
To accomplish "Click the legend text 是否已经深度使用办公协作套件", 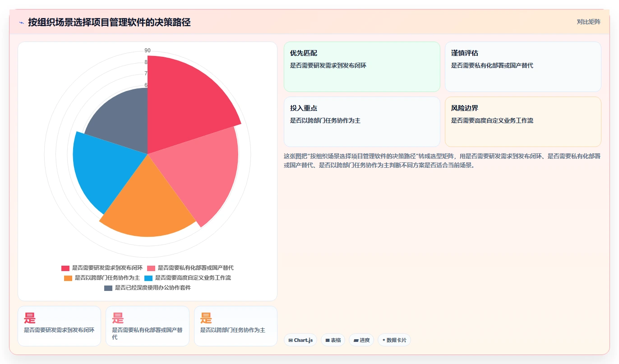I will pos(153,288).
